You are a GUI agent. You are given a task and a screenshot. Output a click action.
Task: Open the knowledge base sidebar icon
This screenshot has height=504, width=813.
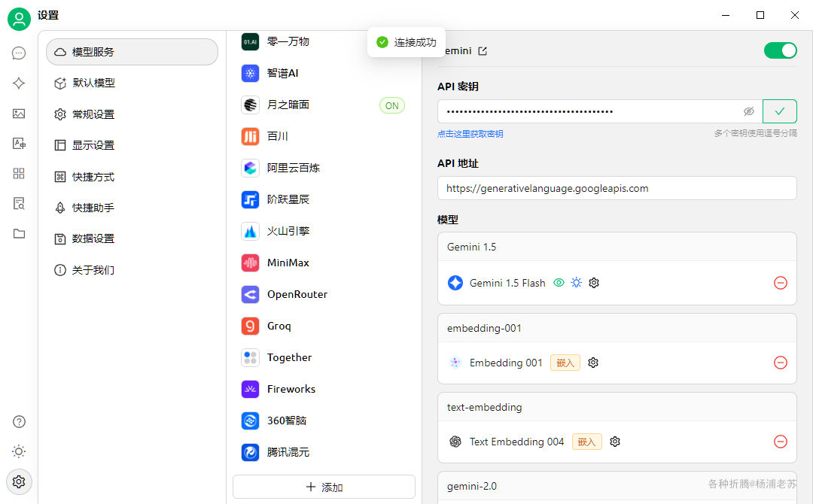19,204
